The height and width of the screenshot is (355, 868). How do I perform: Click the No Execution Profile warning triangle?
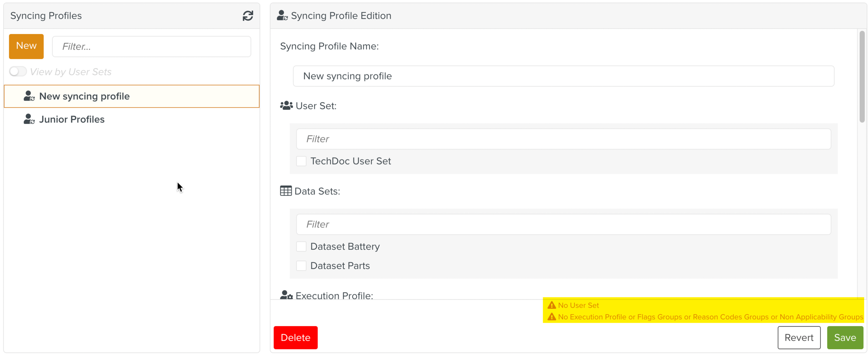[x=551, y=317]
